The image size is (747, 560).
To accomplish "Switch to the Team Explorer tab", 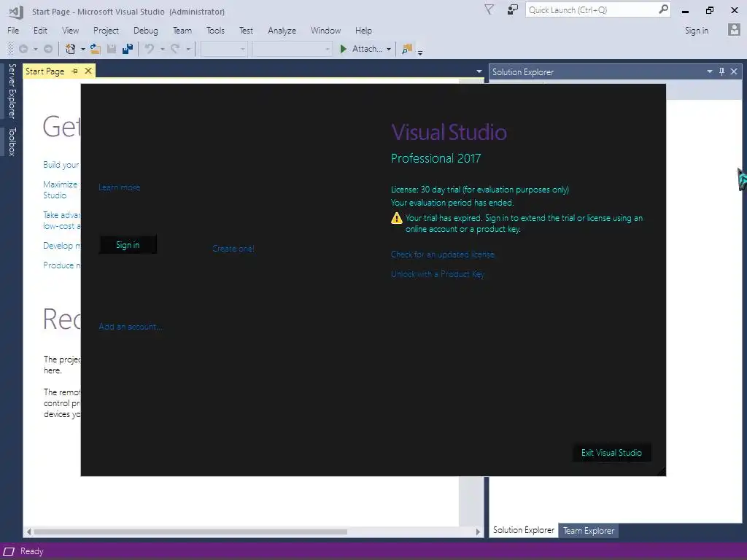I will pyautogui.click(x=589, y=531).
